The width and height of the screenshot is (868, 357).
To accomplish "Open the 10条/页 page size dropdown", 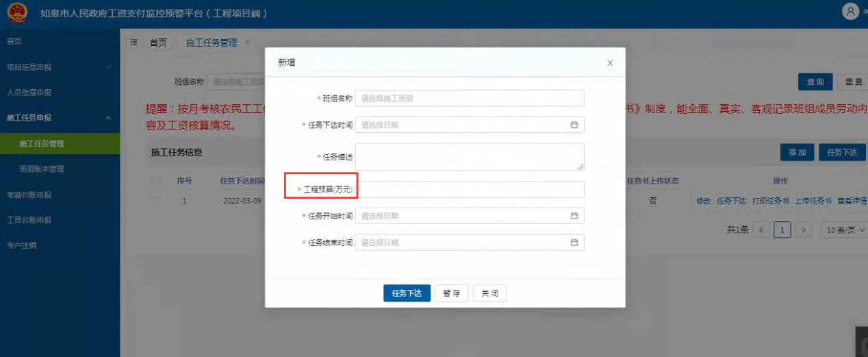I will coord(844,230).
